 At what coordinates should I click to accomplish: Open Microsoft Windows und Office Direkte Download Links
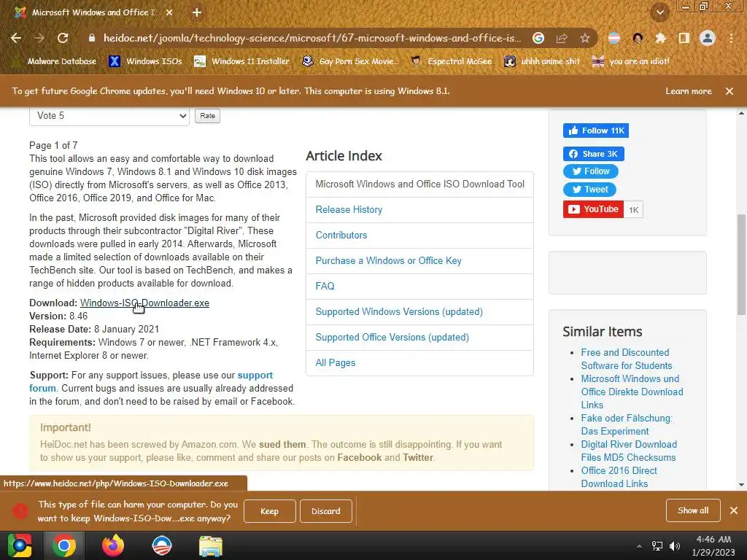tap(632, 392)
